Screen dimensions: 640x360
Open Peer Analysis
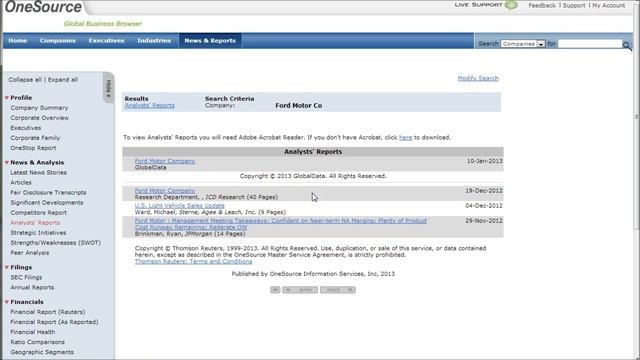click(29, 253)
